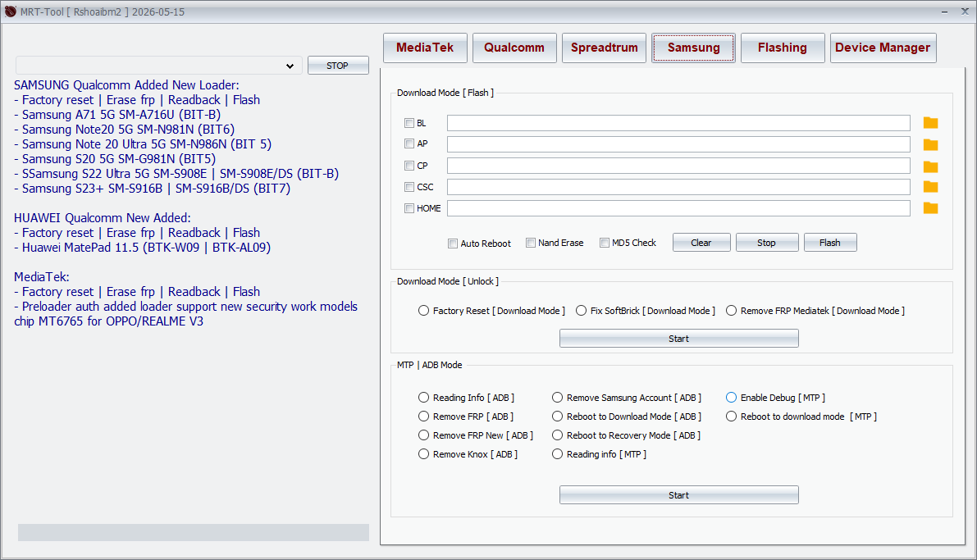The height and width of the screenshot is (560, 977).
Task: Select Remove FRP [ADB] radio option
Action: [424, 417]
